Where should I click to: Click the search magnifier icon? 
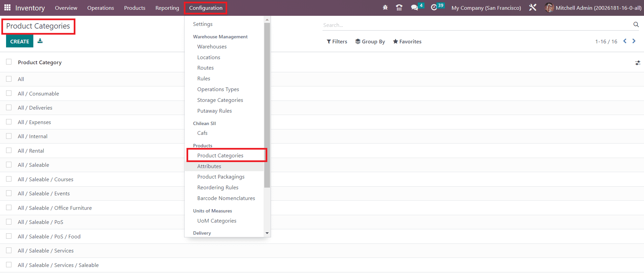636,25
